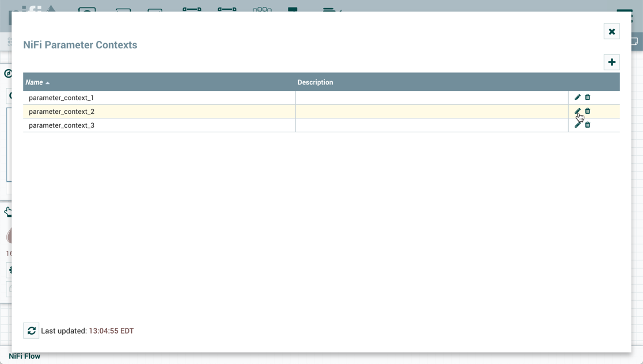This screenshot has height=364, width=643.
Task: Delete parameter_context_1 using the trash icon
Action: click(x=587, y=97)
